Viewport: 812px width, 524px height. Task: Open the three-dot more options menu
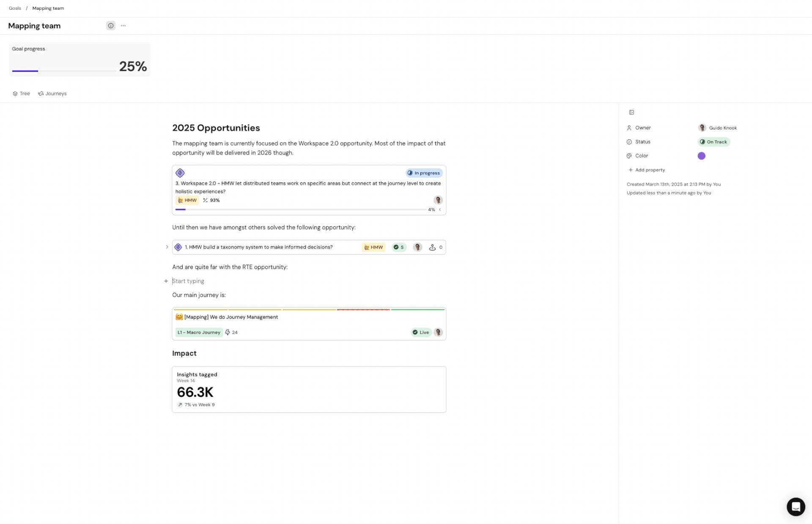tap(123, 26)
